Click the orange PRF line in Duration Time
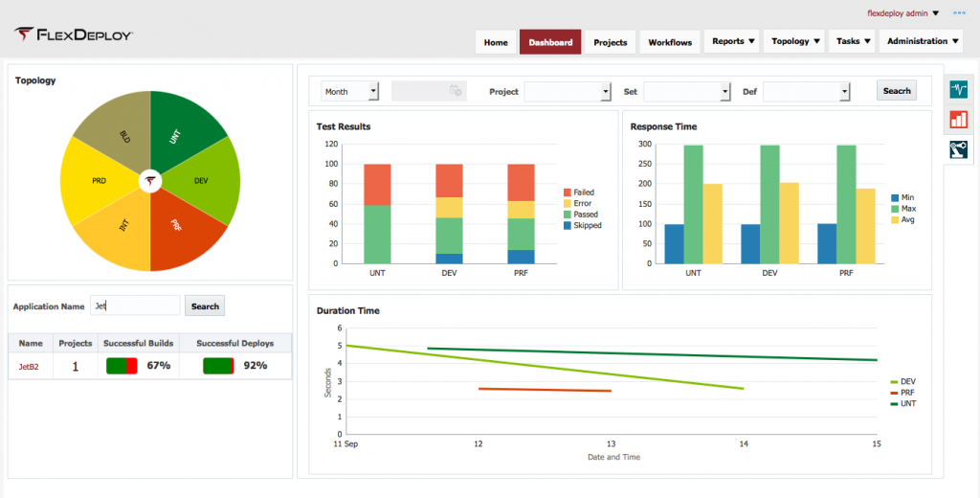Screen dimensions: 980x498 point(545,390)
